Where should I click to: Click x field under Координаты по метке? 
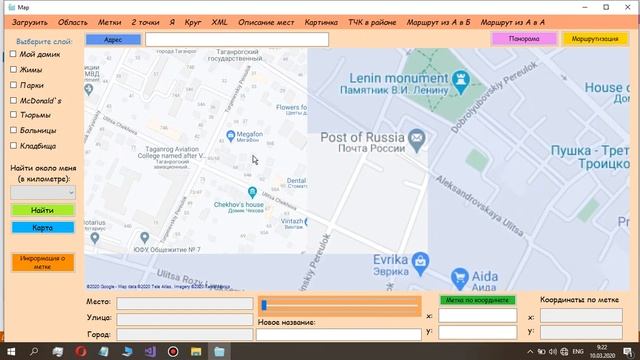click(x=581, y=316)
